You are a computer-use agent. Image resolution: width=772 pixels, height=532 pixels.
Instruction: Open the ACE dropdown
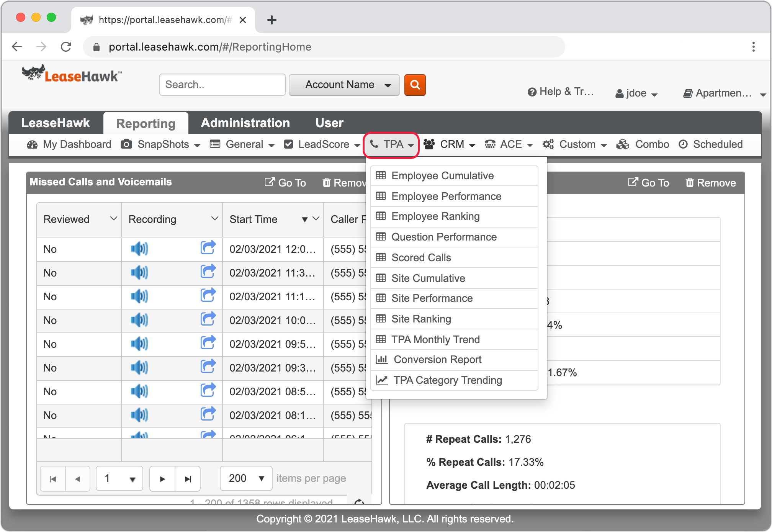click(509, 144)
